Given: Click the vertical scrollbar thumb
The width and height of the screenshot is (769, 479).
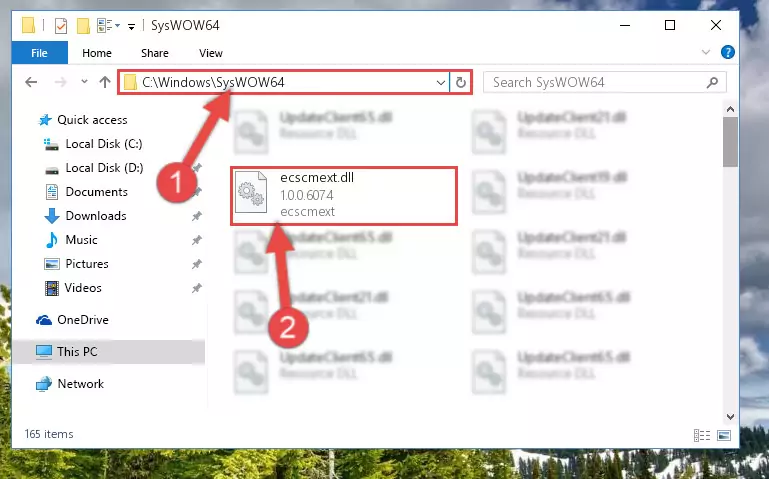Looking at the screenshot, I should tap(730, 142).
